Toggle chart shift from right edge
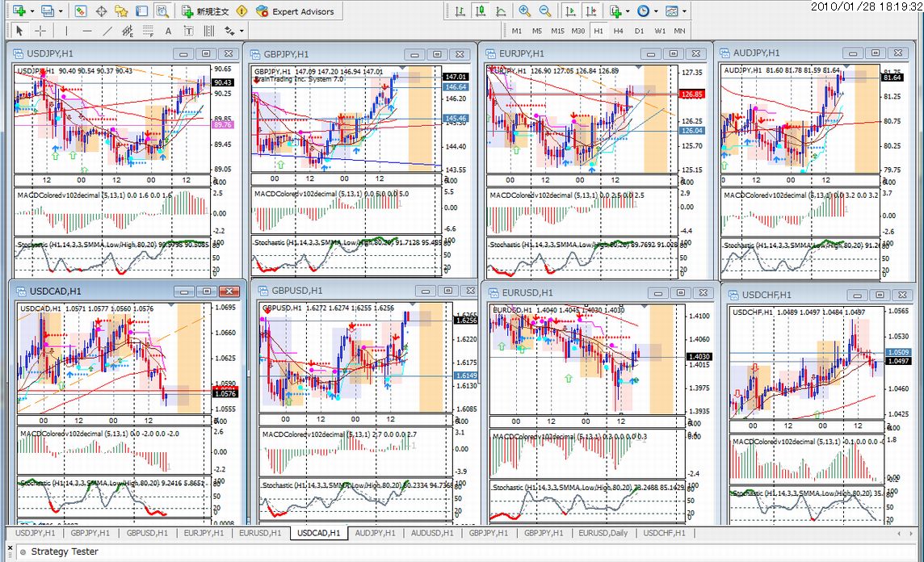The image size is (924, 562). pos(591,10)
